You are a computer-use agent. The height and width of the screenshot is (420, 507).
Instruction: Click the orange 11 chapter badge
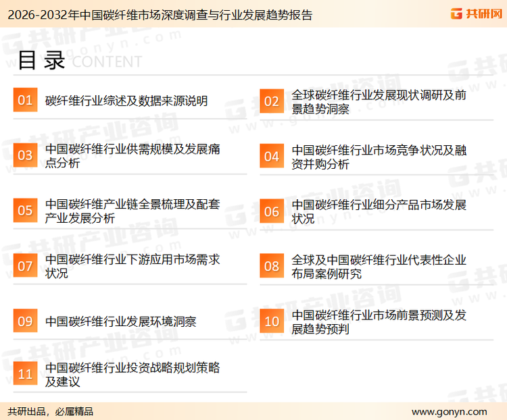pyautogui.click(x=25, y=373)
